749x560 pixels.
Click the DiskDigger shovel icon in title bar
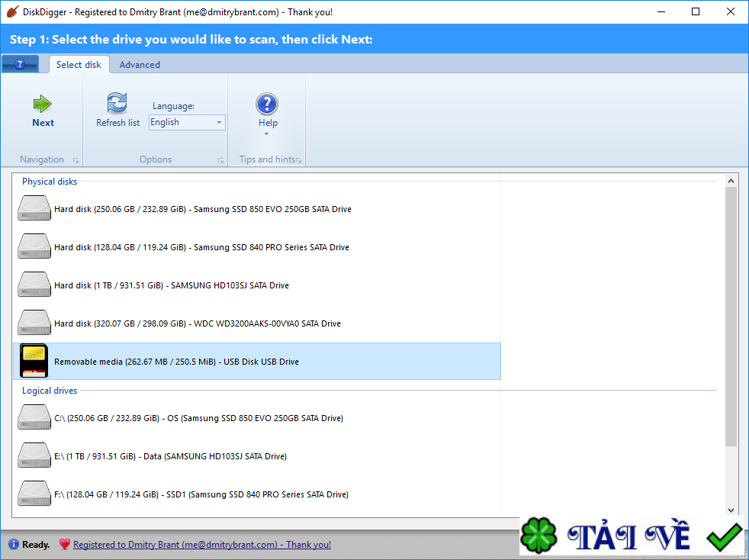pyautogui.click(x=13, y=11)
